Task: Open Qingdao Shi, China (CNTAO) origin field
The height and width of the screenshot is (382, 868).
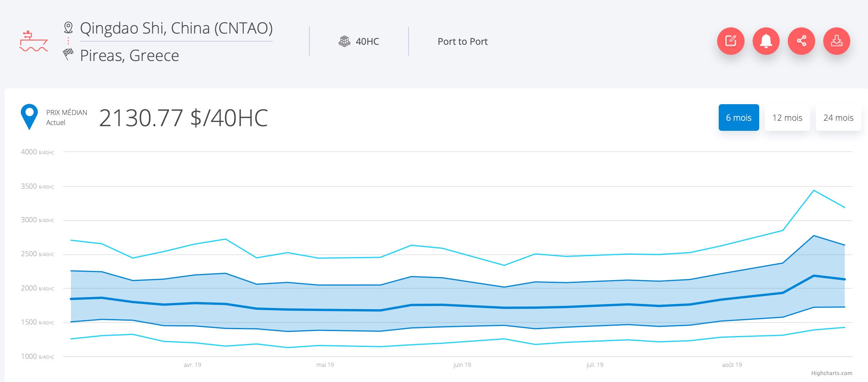Action: pyautogui.click(x=176, y=29)
